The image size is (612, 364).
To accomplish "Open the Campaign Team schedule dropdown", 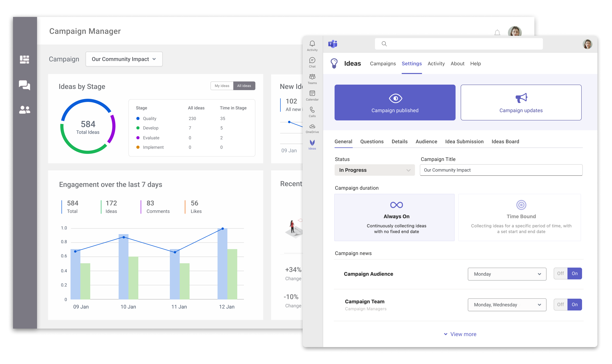I will 507,305.
